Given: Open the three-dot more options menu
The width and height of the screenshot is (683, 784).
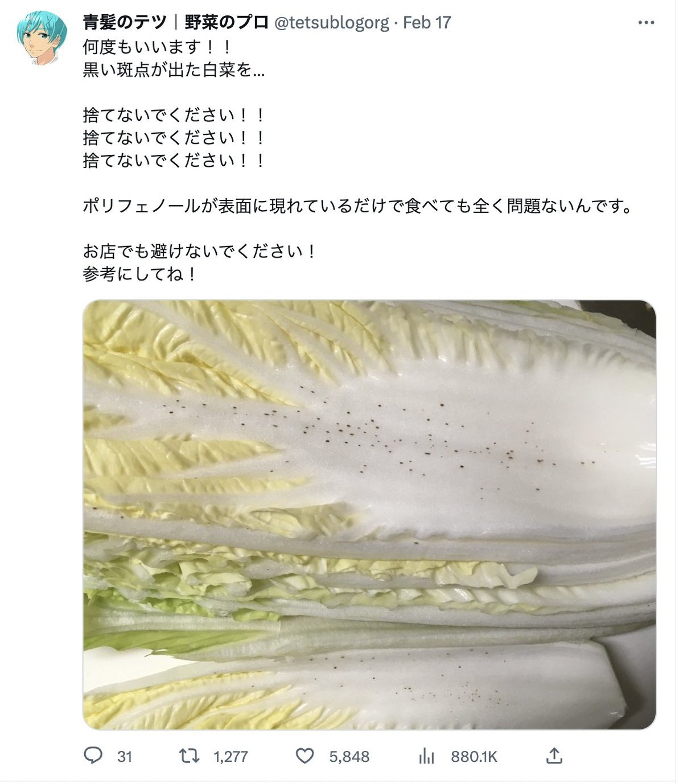Looking at the screenshot, I should 646,23.
